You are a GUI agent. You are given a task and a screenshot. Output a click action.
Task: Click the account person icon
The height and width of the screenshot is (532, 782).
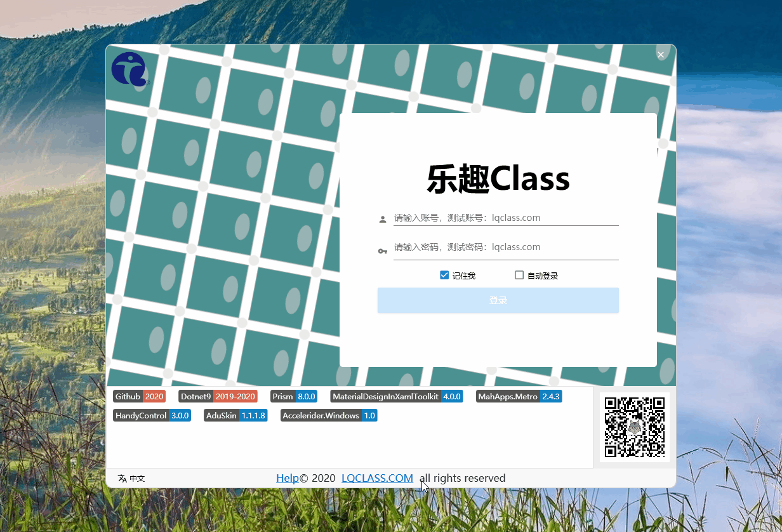[x=383, y=220]
